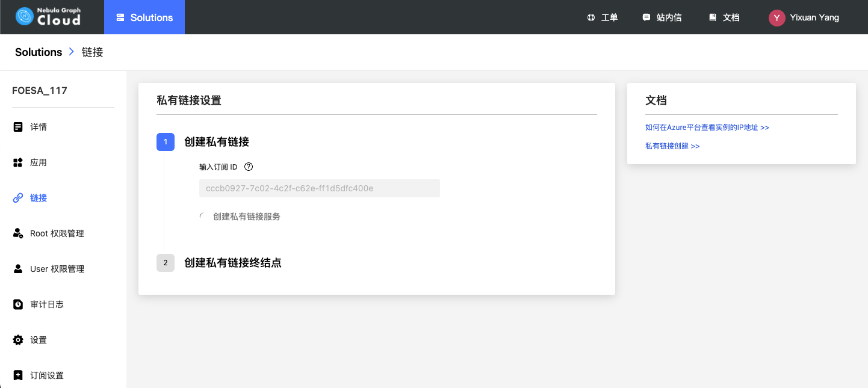Open the 详情 details sidebar icon

click(x=18, y=127)
